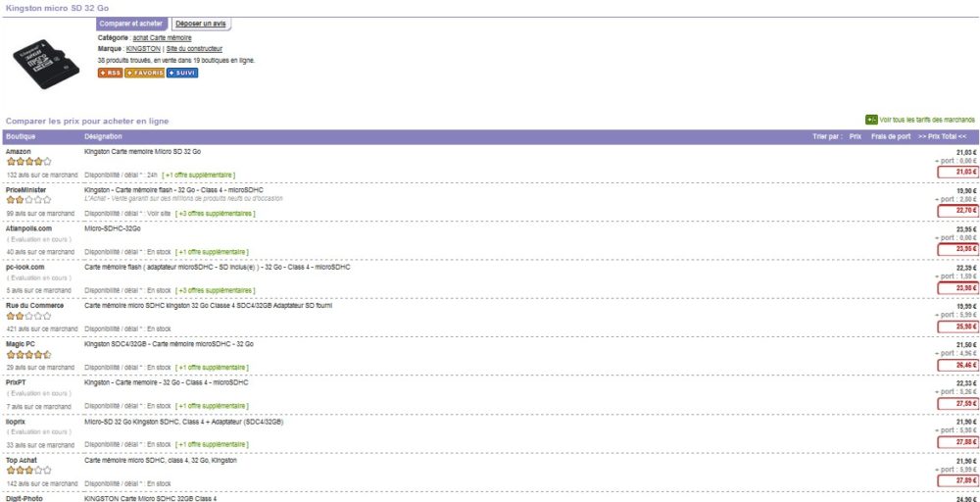
Task: Click Rue du Commerce's total price 25,98 € button
Action: coord(956,326)
